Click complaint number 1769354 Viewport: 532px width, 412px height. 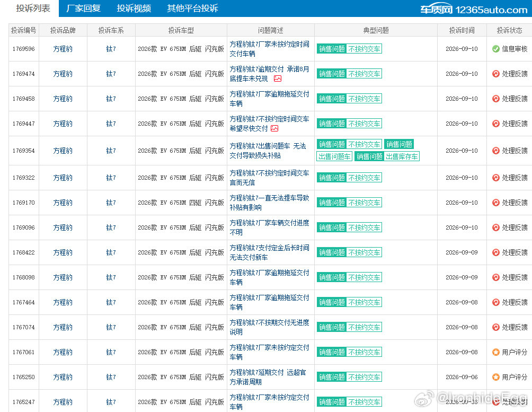[x=24, y=151]
